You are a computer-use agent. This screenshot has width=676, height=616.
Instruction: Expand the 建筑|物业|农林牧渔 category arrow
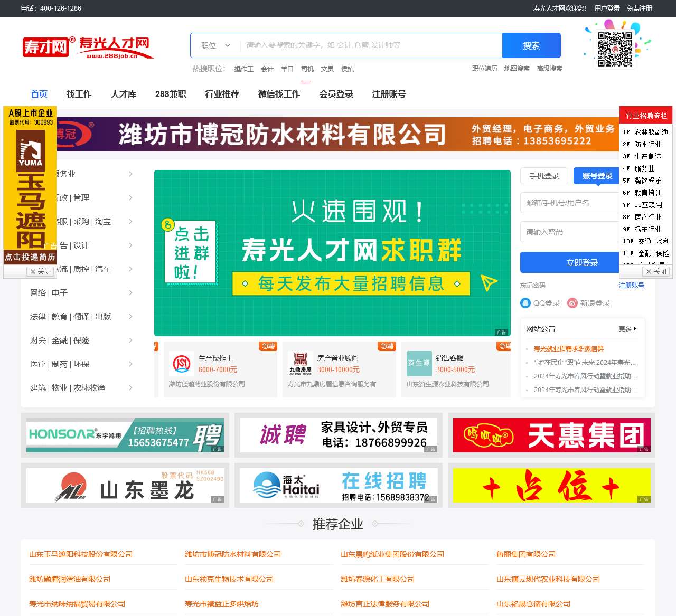[130, 388]
